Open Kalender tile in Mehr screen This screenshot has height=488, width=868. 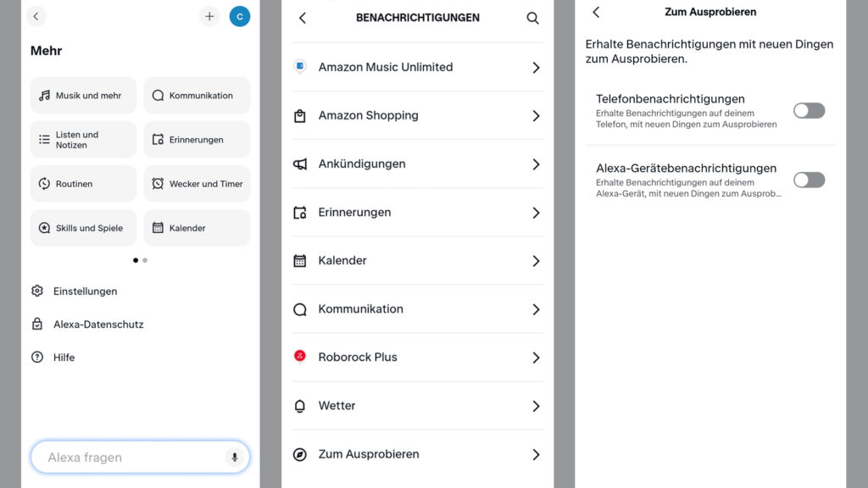[x=197, y=228]
